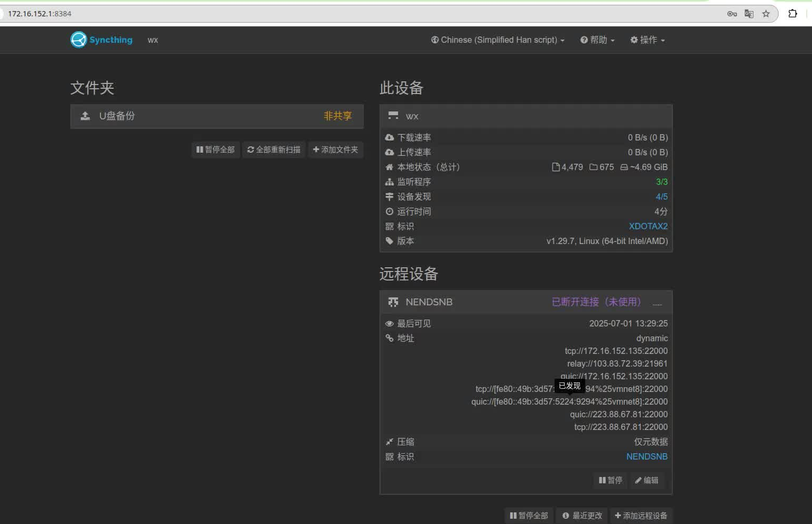This screenshot has height=524, width=812.
Task: Click address quic://223.88.67.81:22000
Action: 619,414
